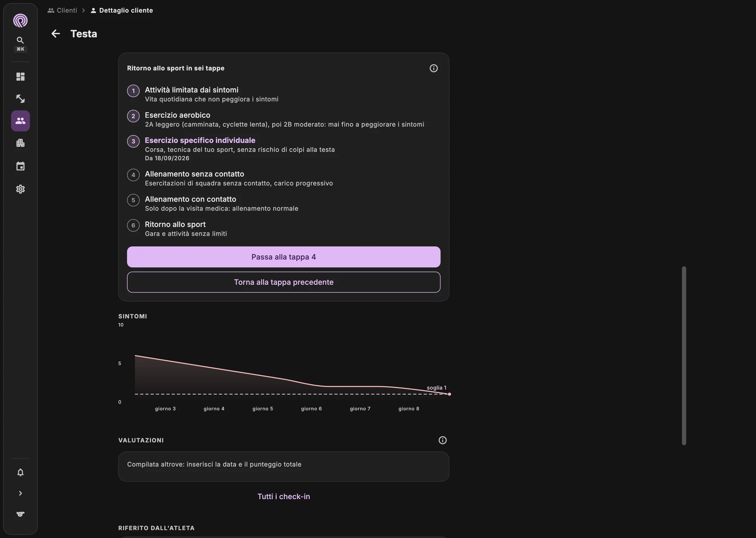Click the page vertical scrollbar

pos(684,356)
